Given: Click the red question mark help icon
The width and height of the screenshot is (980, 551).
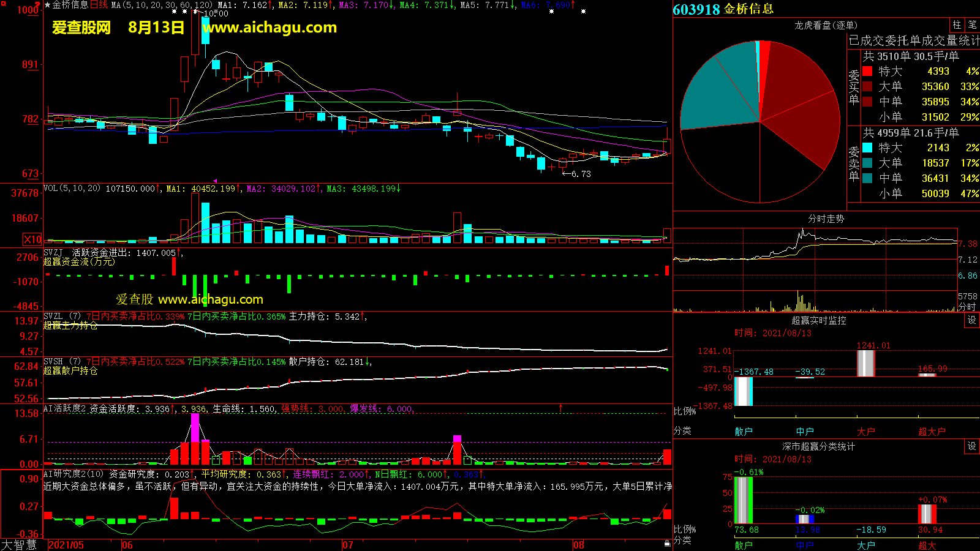Looking at the screenshot, I should 38,5.
